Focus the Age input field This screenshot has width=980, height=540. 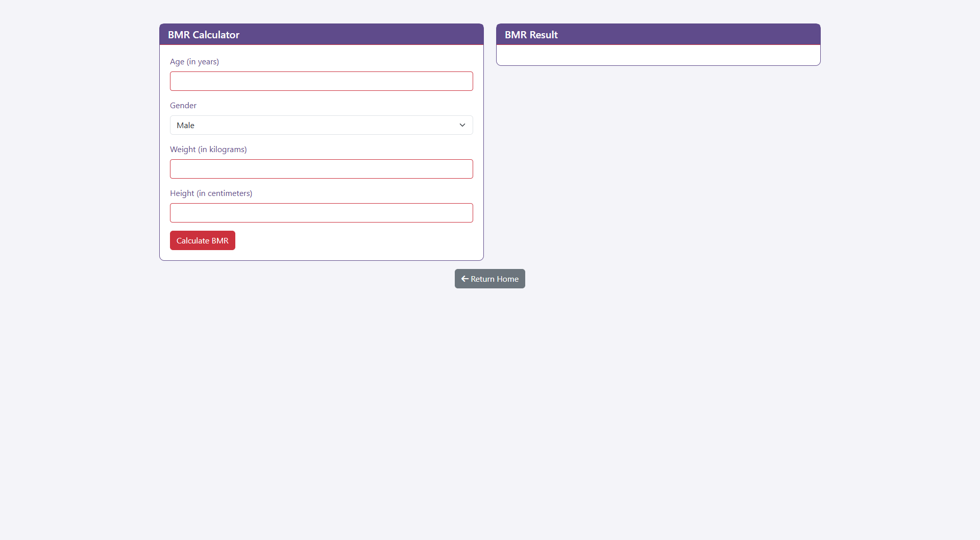click(321, 81)
